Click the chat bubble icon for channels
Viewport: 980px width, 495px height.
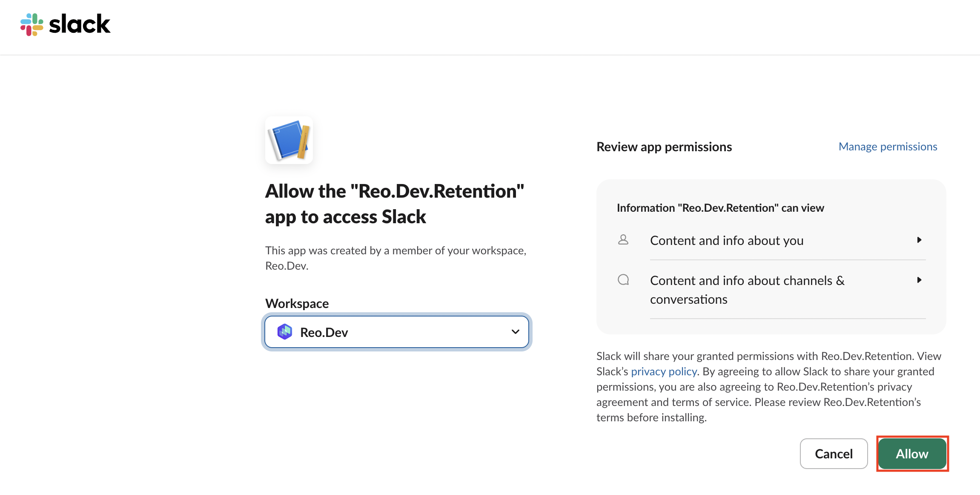point(623,280)
